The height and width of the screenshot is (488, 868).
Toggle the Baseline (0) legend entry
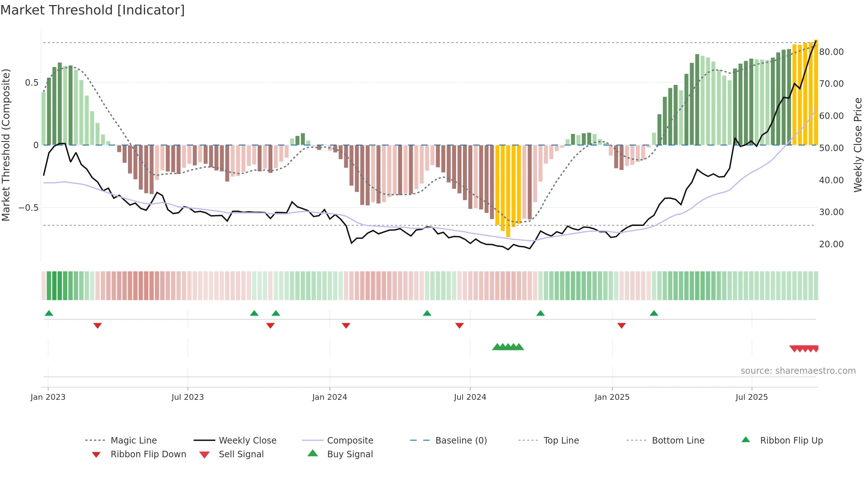click(448, 440)
